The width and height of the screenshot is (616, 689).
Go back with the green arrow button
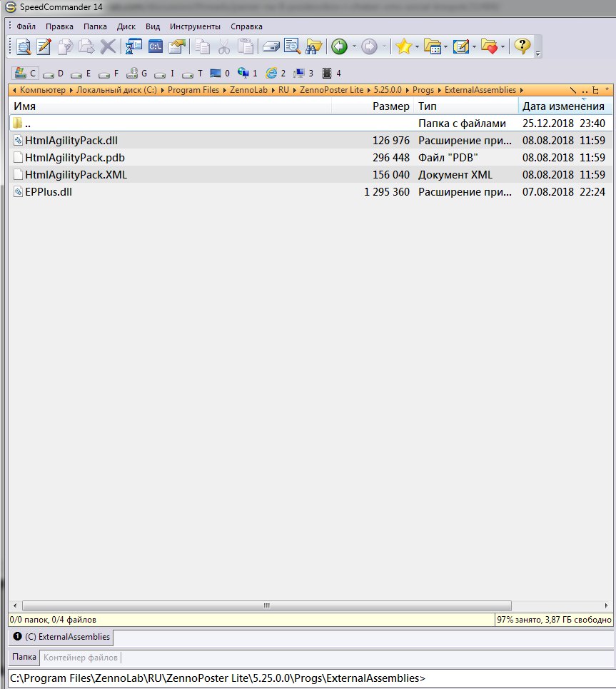(x=339, y=46)
